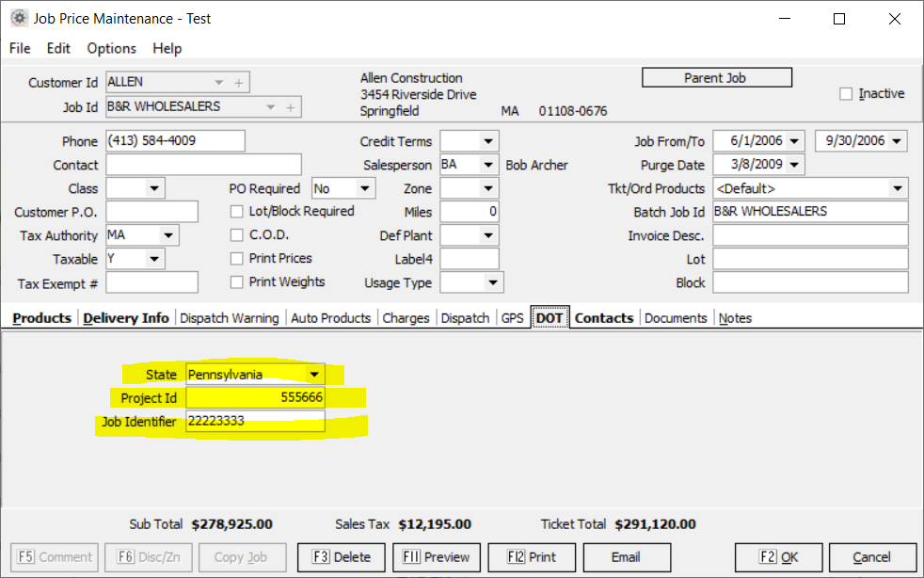Click the plus icon beside Job Id
The image size is (924, 578).
[290, 107]
